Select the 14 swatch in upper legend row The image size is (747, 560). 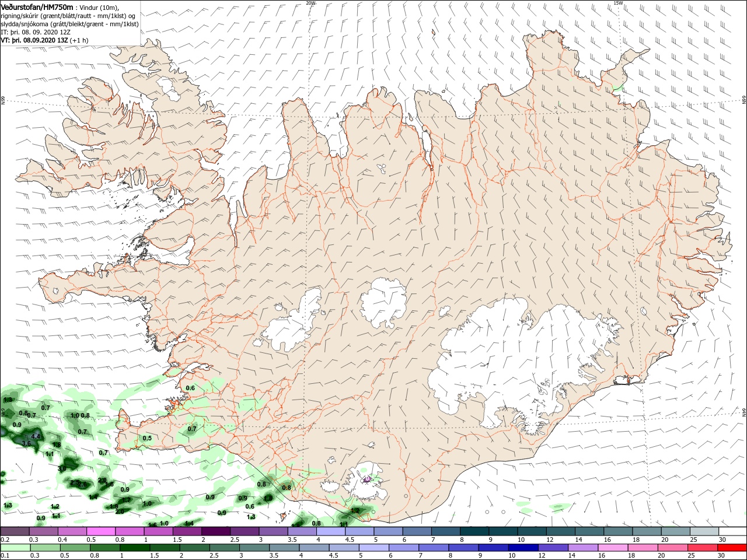589,531
